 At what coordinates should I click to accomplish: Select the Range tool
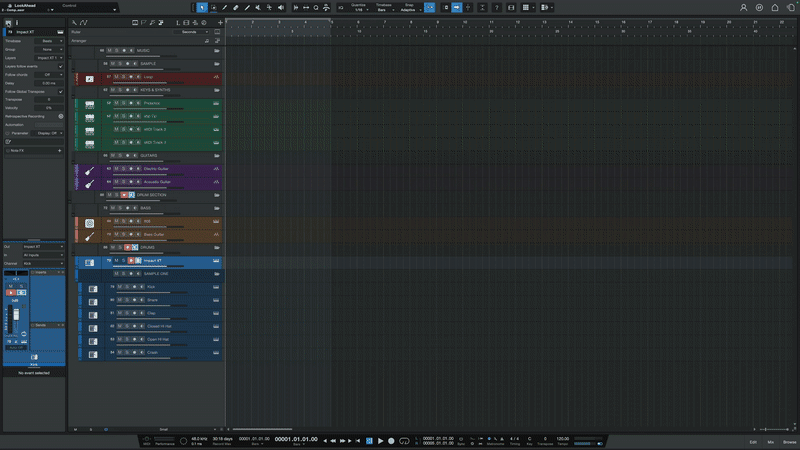point(214,8)
